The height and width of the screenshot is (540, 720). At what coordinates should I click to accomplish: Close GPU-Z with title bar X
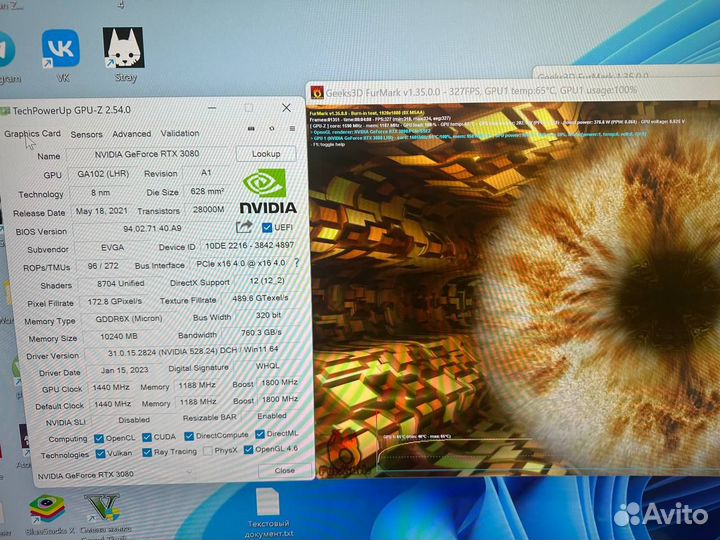pyautogui.click(x=286, y=108)
